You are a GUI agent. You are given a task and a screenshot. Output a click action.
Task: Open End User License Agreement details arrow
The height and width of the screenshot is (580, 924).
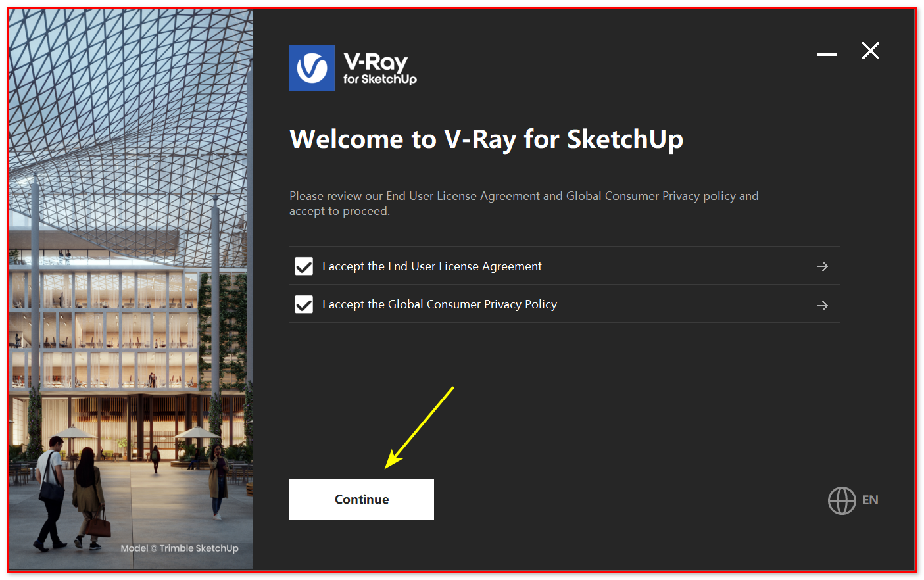coord(823,266)
